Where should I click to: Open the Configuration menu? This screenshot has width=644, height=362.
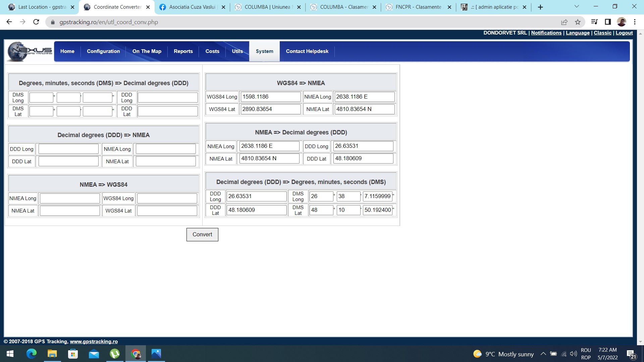[x=103, y=51]
